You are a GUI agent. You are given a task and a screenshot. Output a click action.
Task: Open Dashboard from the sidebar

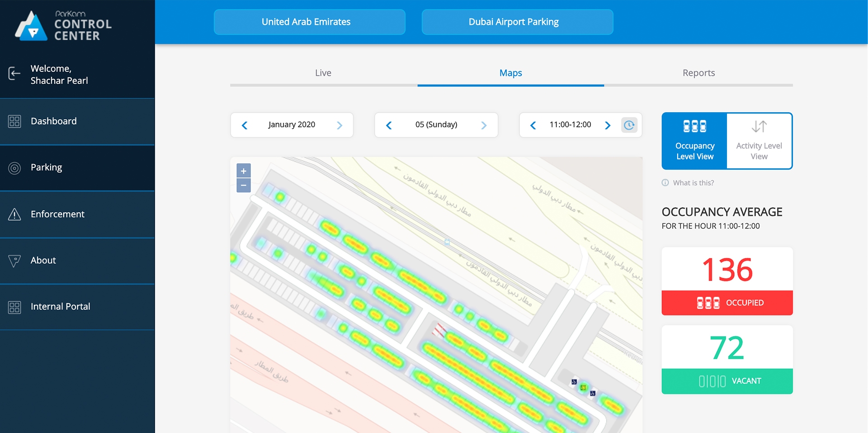coord(53,121)
